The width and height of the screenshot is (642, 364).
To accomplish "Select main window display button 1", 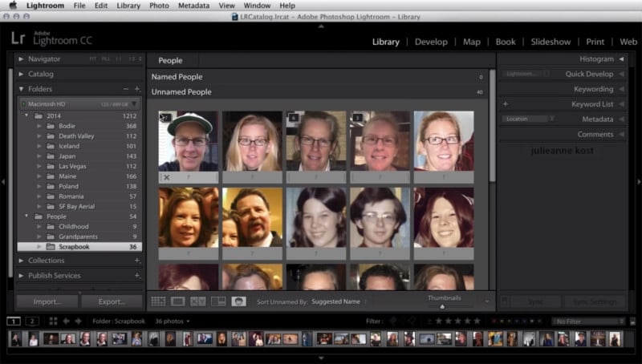I will pyautogui.click(x=14, y=321).
